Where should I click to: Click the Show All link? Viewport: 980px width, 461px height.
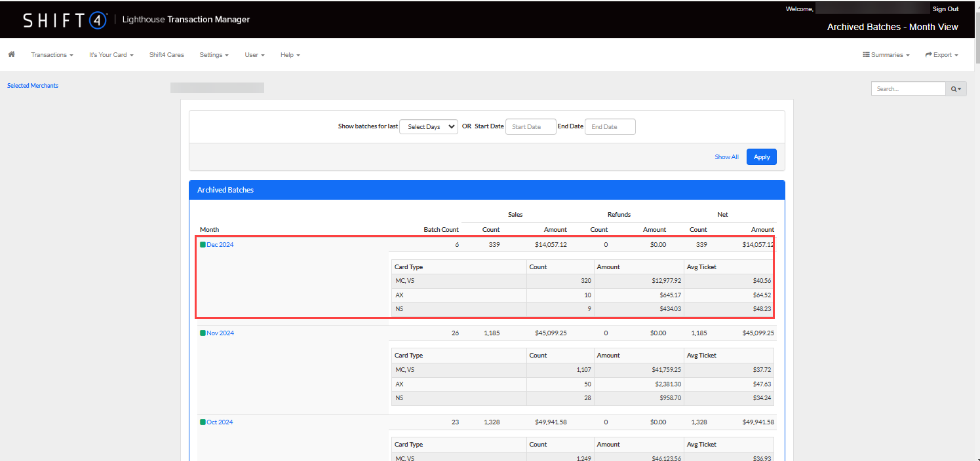point(726,157)
